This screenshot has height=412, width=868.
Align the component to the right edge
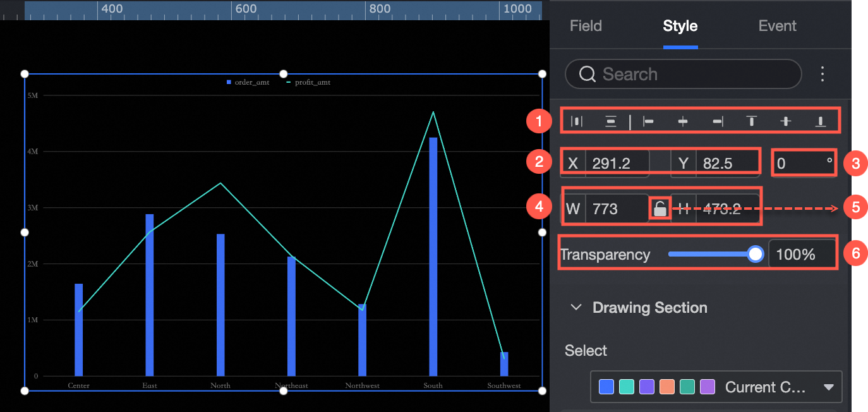click(x=718, y=121)
